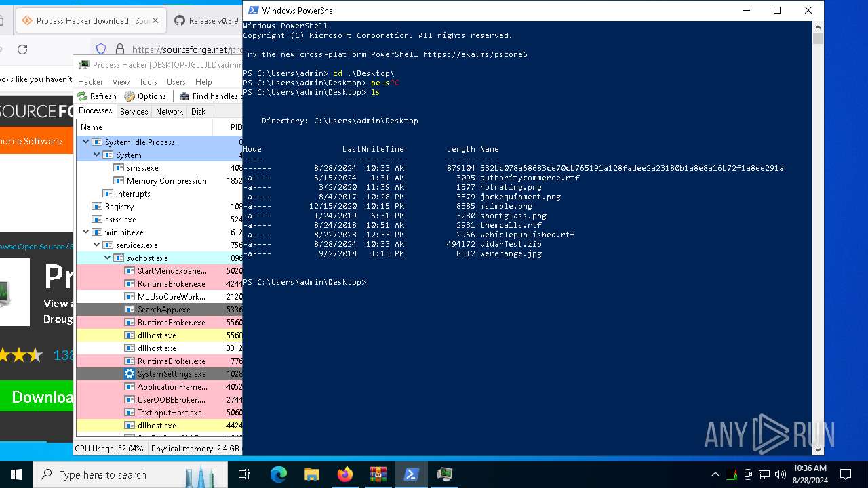Open Options gear in Process Hacker toolbar
The image size is (868, 488).
click(x=130, y=96)
